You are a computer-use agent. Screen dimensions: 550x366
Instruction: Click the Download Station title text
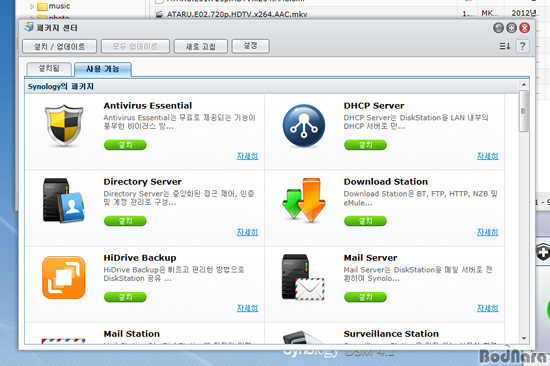click(x=386, y=182)
